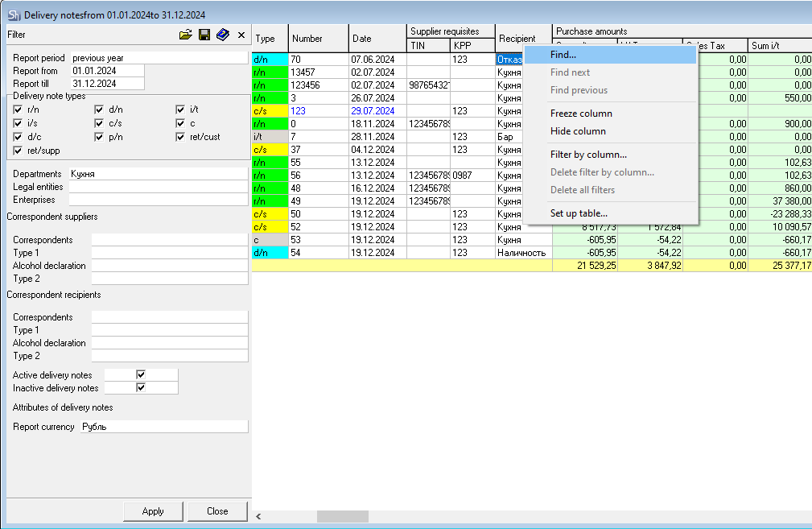Open the Report currency field showing Рубль

(x=163, y=427)
